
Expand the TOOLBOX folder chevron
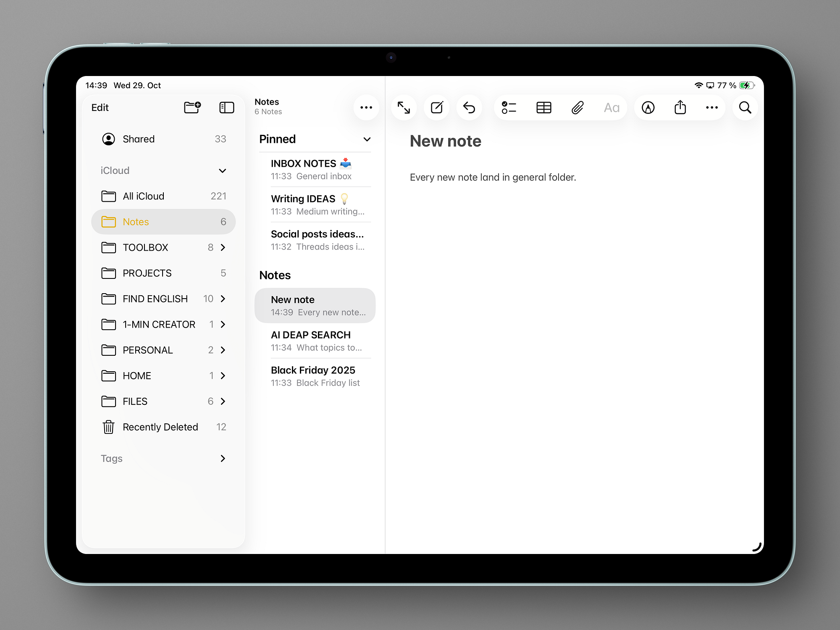[x=223, y=247]
